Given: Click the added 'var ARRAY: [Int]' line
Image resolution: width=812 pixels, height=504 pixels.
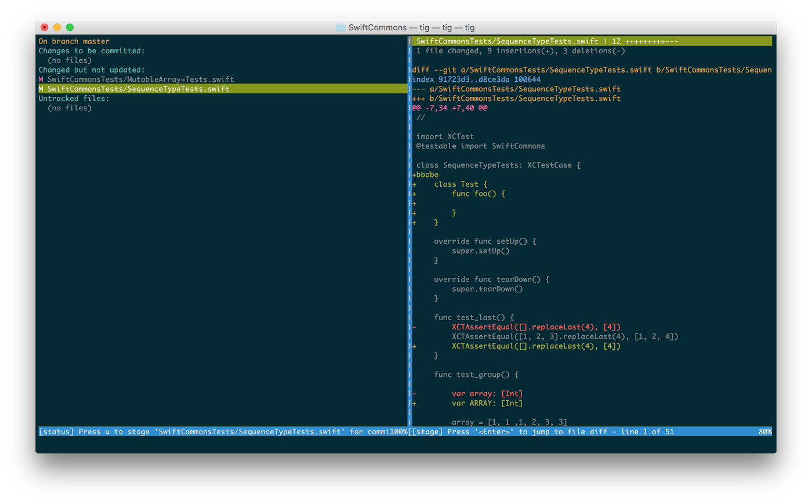Looking at the screenshot, I should coord(487,403).
